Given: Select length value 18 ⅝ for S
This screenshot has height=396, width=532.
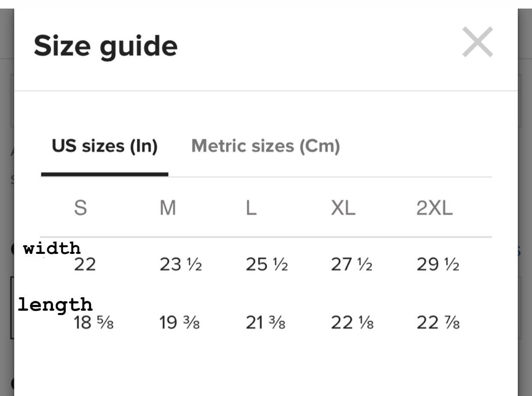Looking at the screenshot, I should (94, 322).
